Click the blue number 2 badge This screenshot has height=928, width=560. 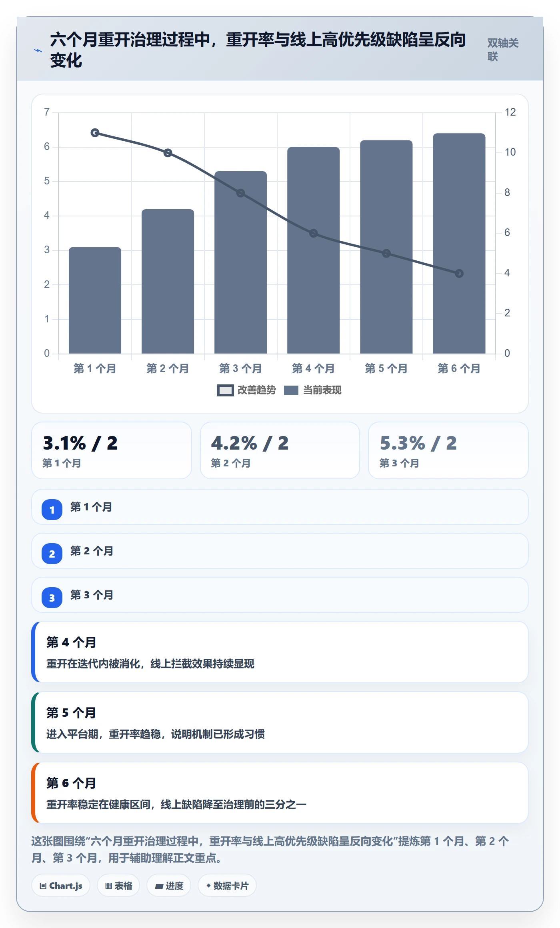click(x=52, y=554)
